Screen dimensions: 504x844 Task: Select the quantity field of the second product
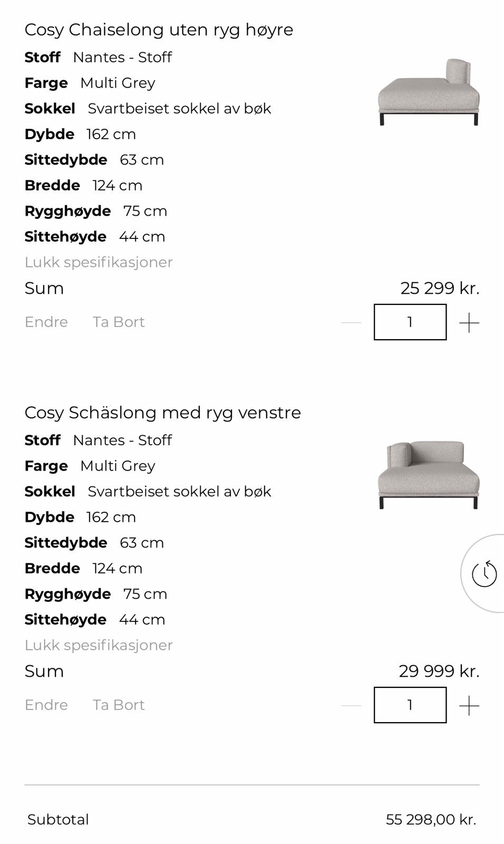pos(410,705)
